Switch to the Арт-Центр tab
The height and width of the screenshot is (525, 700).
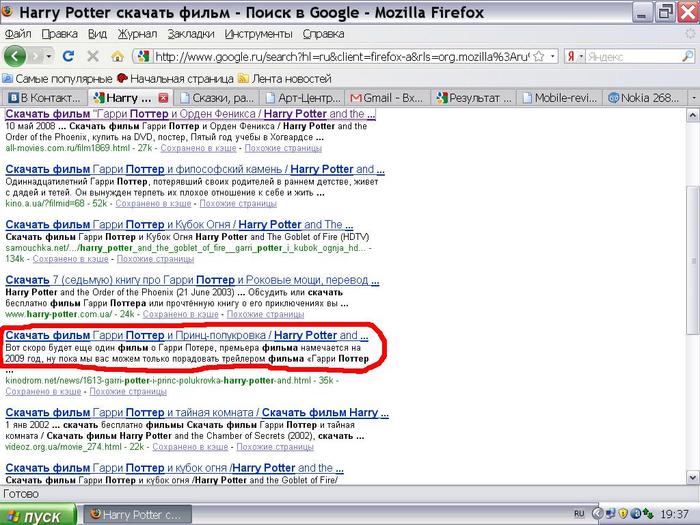pyautogui.click(x=302, y=98)
